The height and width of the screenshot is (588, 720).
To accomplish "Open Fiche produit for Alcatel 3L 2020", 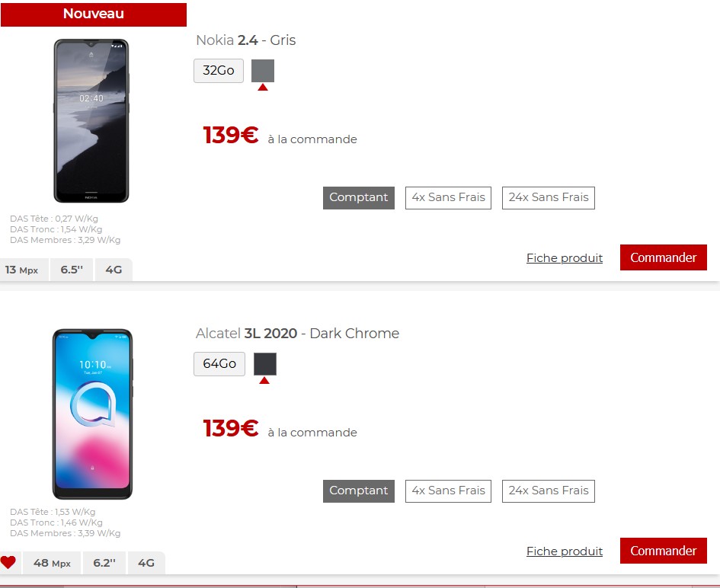I will 565,551.
